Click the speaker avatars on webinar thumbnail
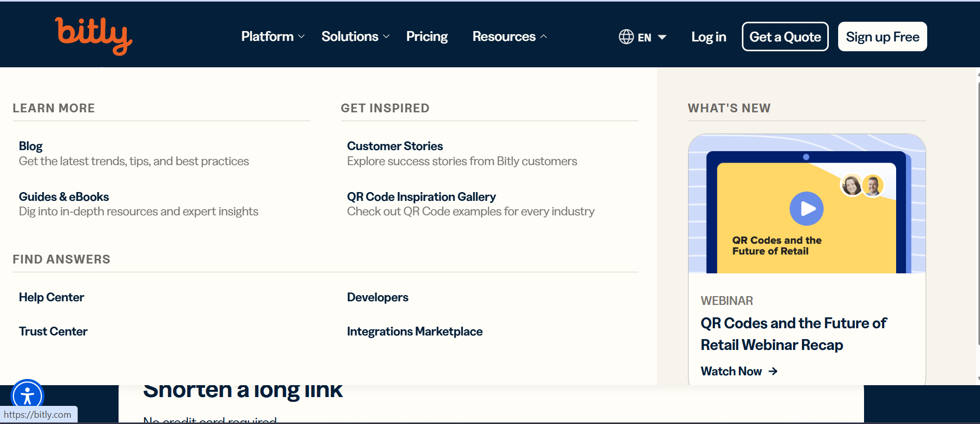This screenshot has width=980, height=424. (862, 185)
